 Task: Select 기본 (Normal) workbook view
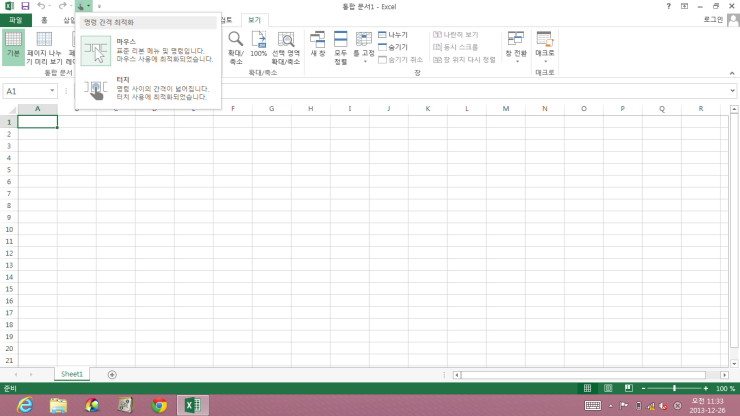point(13,47)
